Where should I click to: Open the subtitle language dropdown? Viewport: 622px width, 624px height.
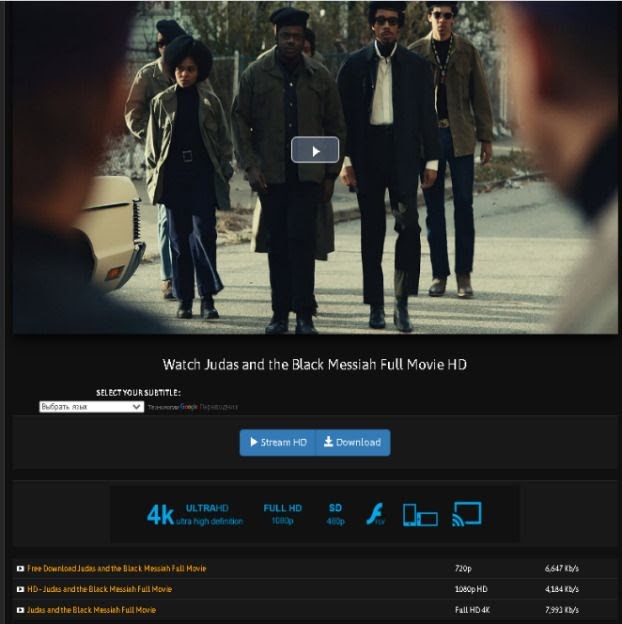coord(91,407)
